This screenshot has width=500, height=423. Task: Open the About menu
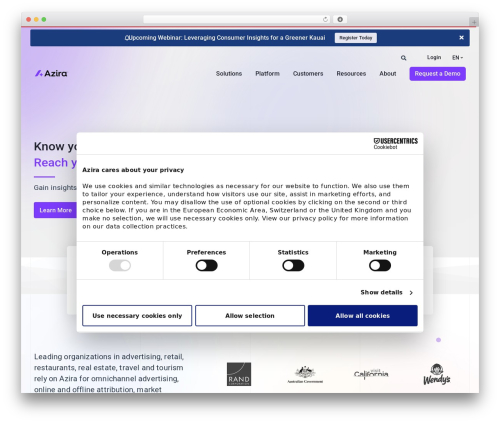388,74
